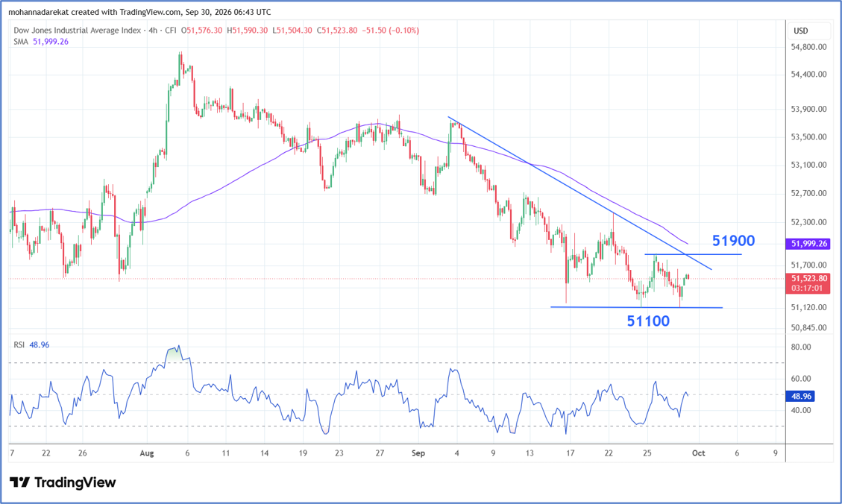Viewport: 842px width, 504px height.
Task: Select the descending blue trendline drawing
Action: [x=580, y=193]
